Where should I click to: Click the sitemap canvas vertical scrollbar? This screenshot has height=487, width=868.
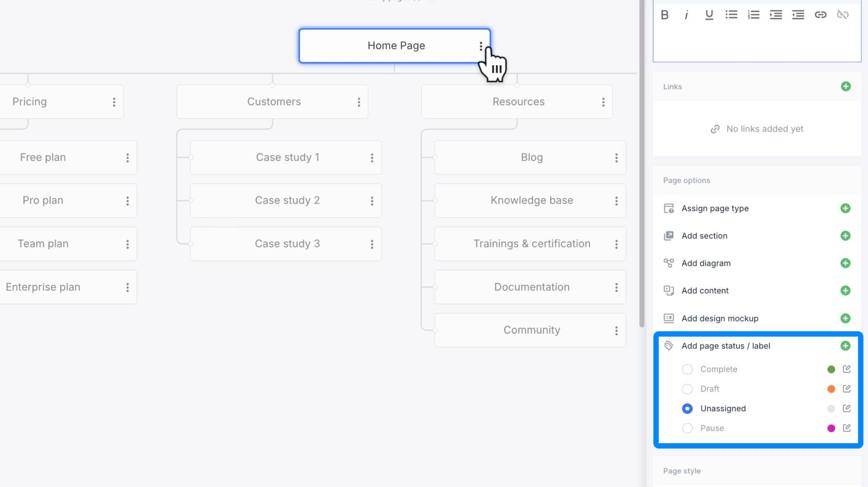click(642, 163)
